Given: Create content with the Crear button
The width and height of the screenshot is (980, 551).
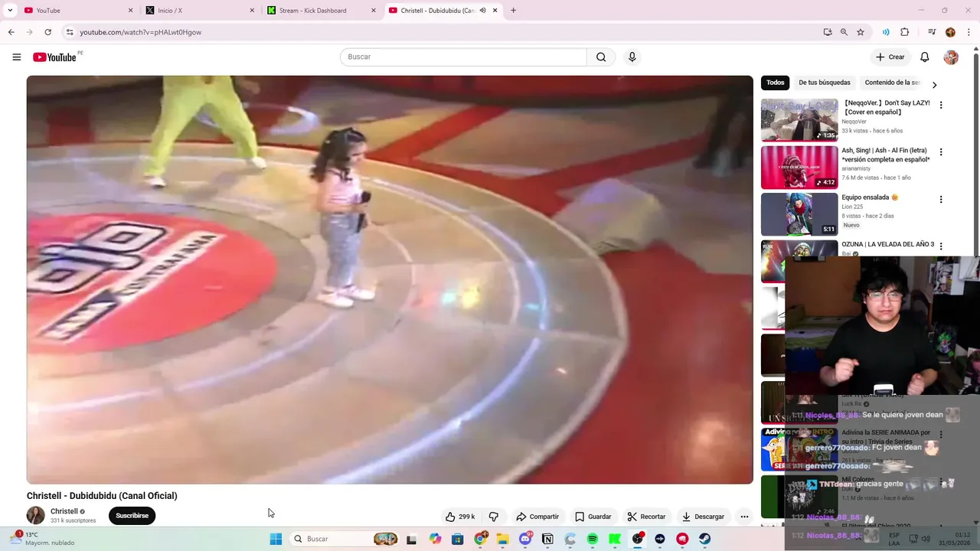Looking at the screenshot, I should (890, 57).
